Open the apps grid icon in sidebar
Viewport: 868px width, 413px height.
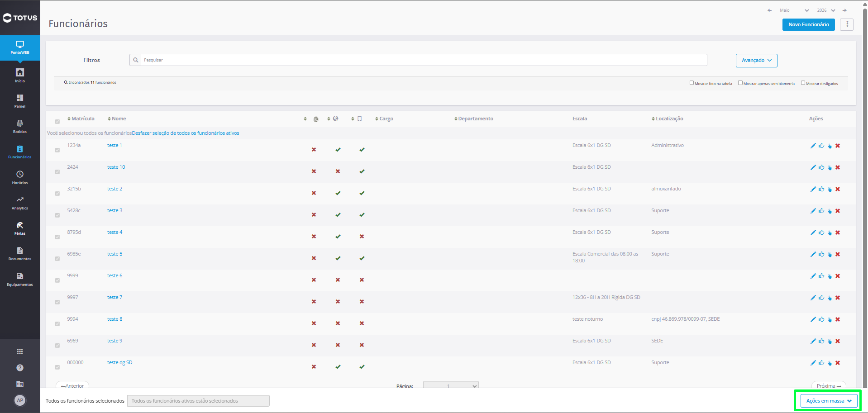(x=20, y=351)
